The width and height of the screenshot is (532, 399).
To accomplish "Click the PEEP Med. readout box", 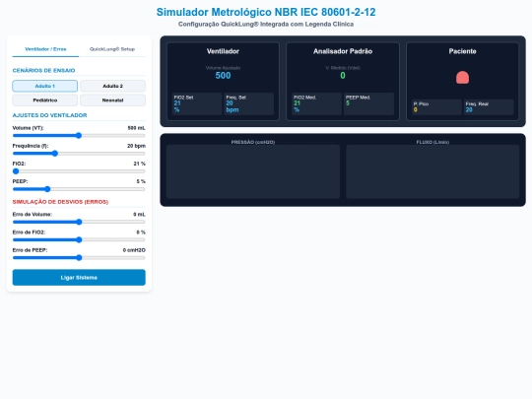I will pyautogui.click(x=368, y=103).
